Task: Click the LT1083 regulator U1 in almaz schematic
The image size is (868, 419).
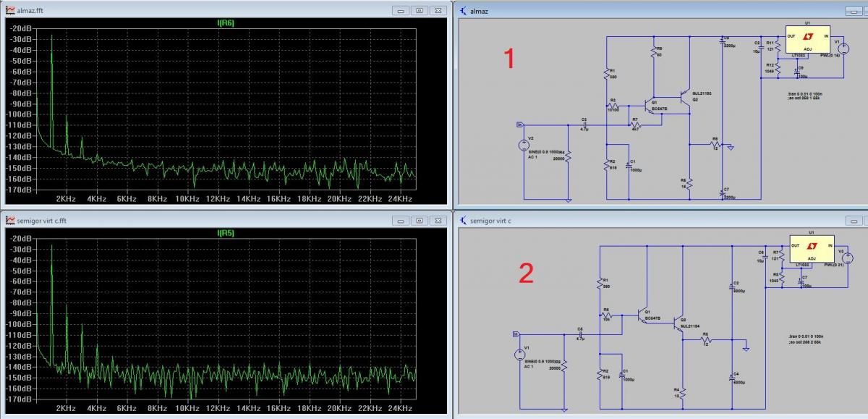Action: [x=807, y=40]
